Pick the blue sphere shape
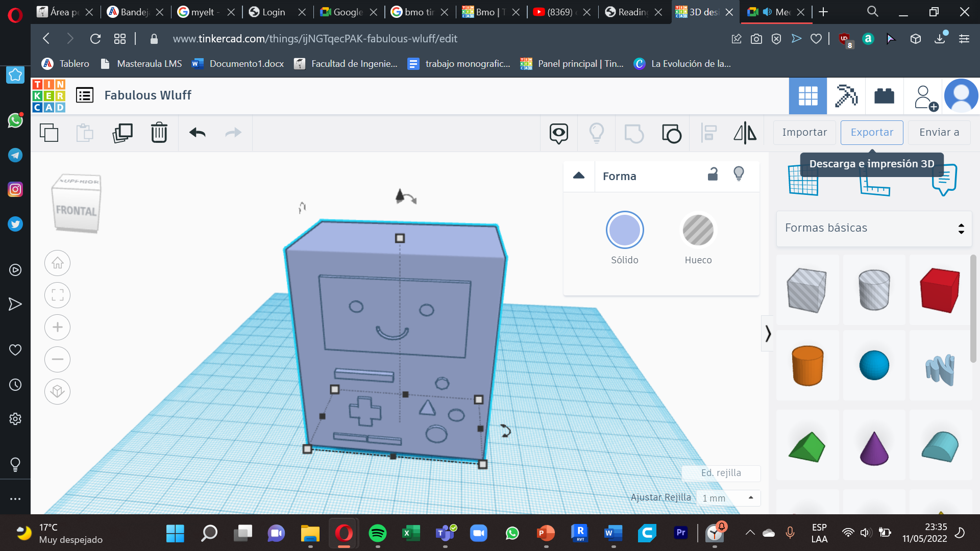The height and width of the screenshot is (551, 980). point(874,365)
